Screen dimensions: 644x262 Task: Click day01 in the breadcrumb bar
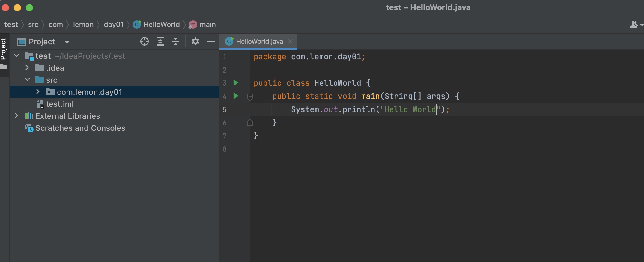pos(113,25)
